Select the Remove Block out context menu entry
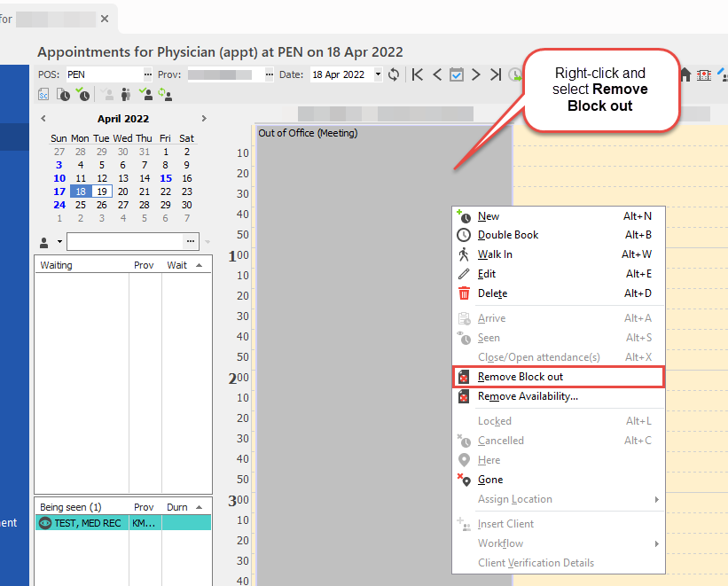Screen dimensions: 728x586 point(518,377)
